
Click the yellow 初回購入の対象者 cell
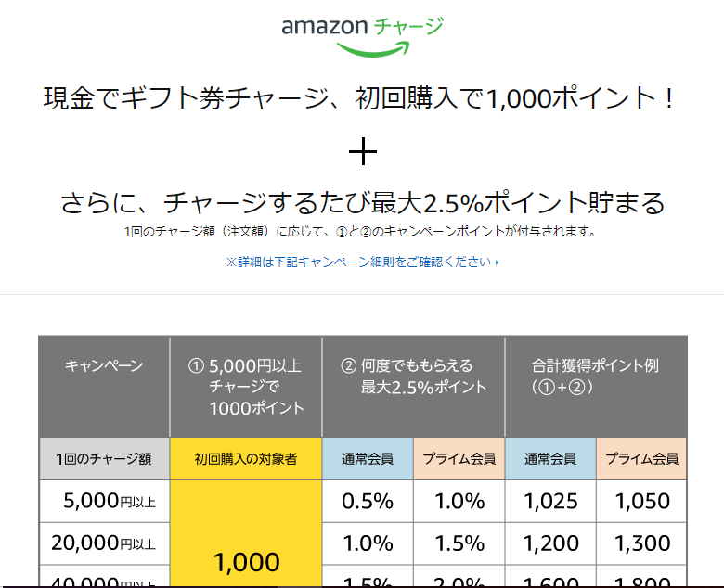(246, 458)
